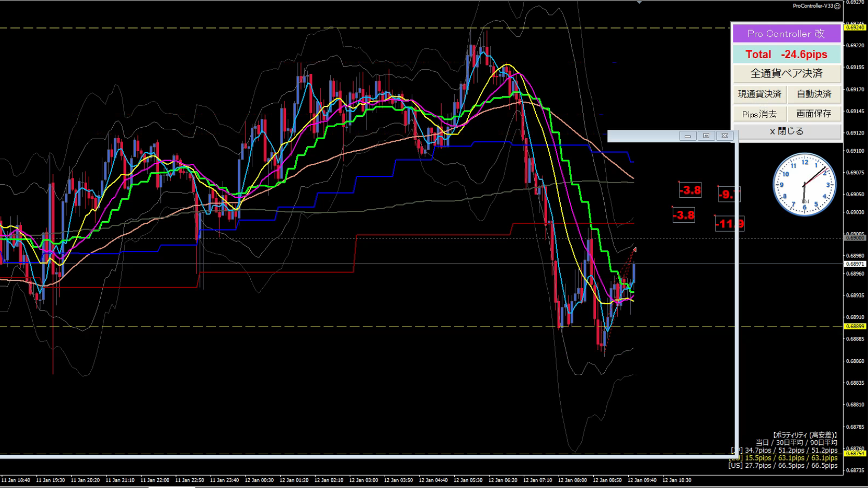The width and height of the screenshot is (868, 488).
Task: Click the -11.9 pips label
Action: tap(729, 224)
